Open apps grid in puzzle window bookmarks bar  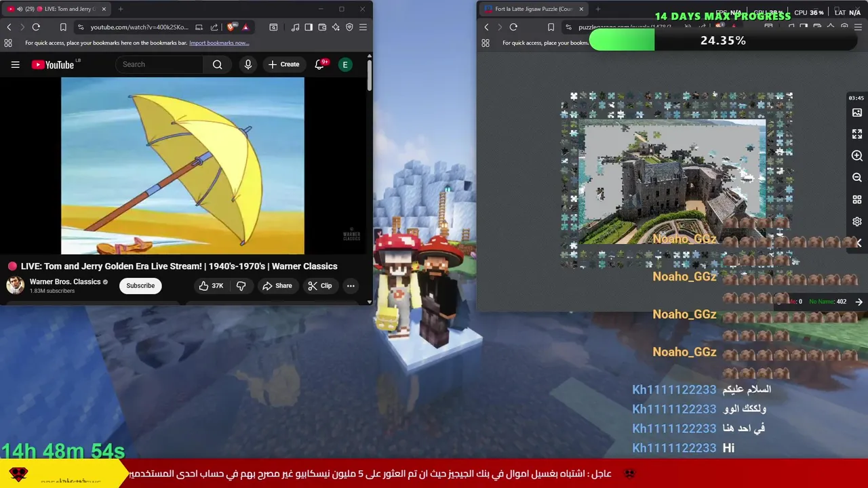point(486,43)
